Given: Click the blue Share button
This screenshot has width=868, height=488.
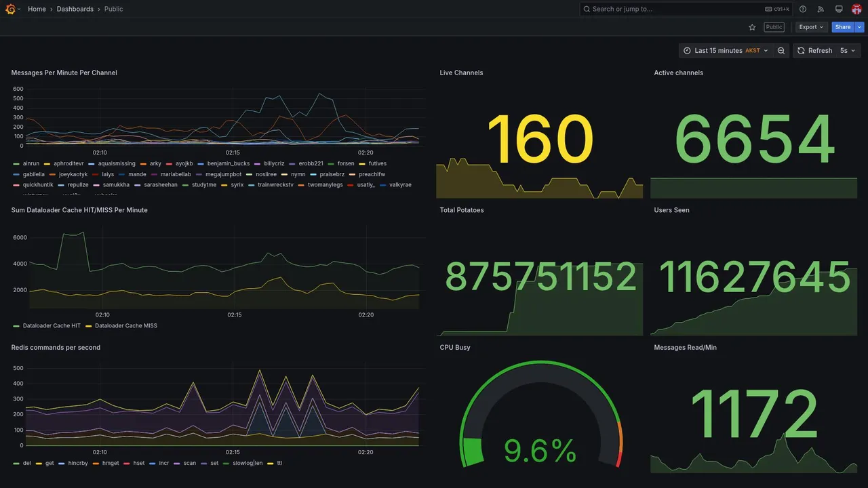Looking at the screenshot, I should pos(843,27).
